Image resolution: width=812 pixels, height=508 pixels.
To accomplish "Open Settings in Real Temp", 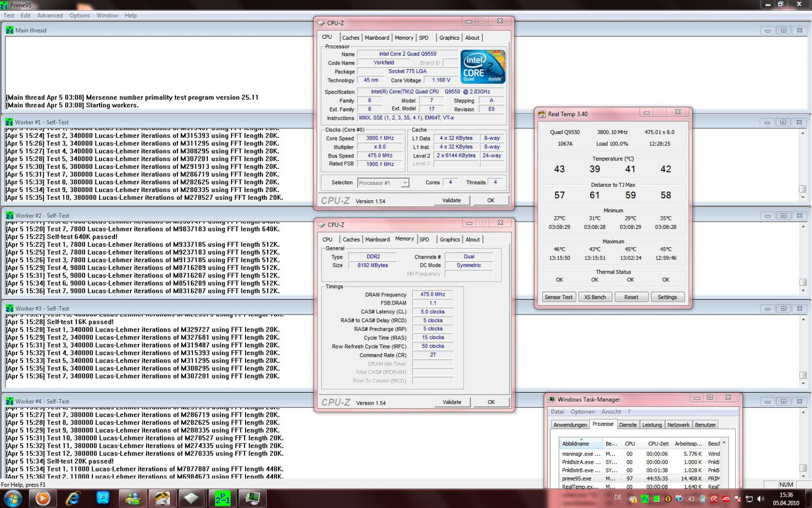I will (667, 297).
